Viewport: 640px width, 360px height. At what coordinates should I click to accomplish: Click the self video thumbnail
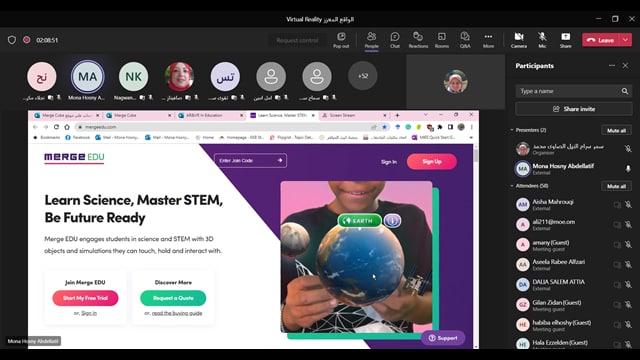456,82
